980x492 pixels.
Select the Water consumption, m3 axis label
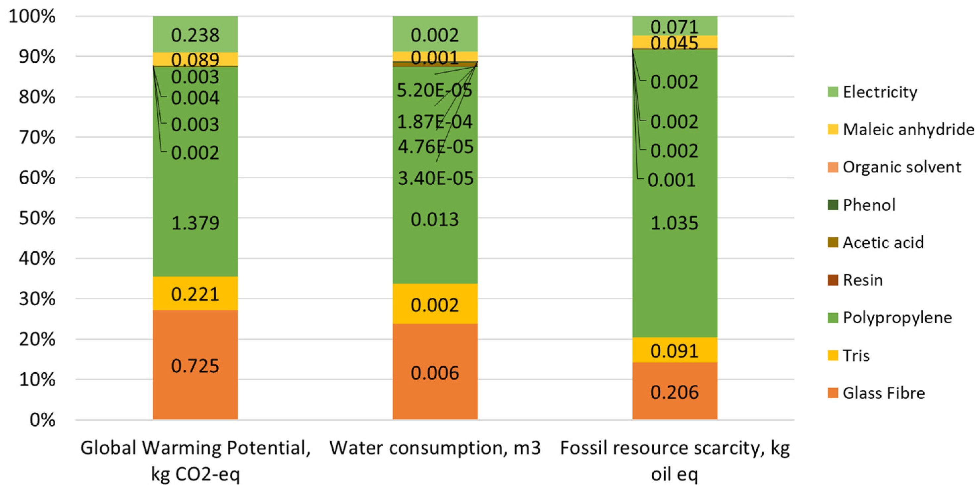pos(435,448)
